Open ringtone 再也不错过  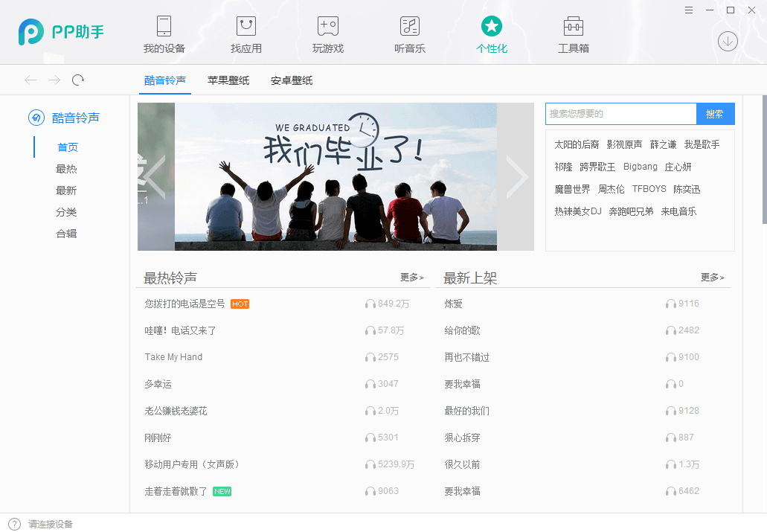[466, 357]
